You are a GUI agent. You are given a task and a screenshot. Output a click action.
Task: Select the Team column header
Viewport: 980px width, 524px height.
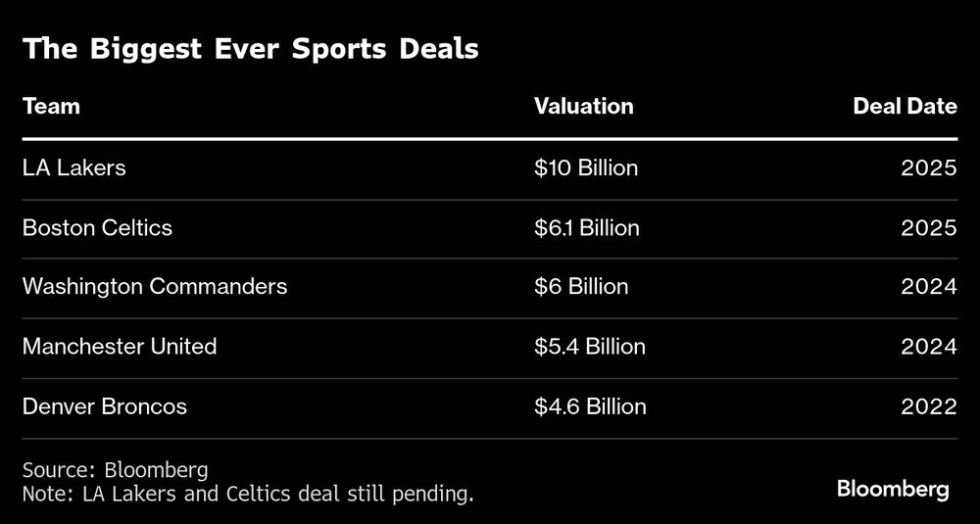pos(51,106)
